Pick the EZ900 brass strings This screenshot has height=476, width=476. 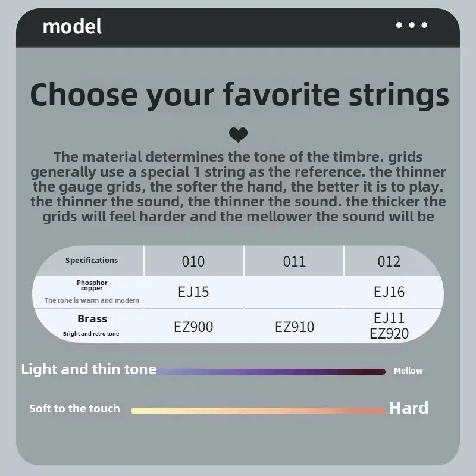pyautogui.click(x=193, y=327)
